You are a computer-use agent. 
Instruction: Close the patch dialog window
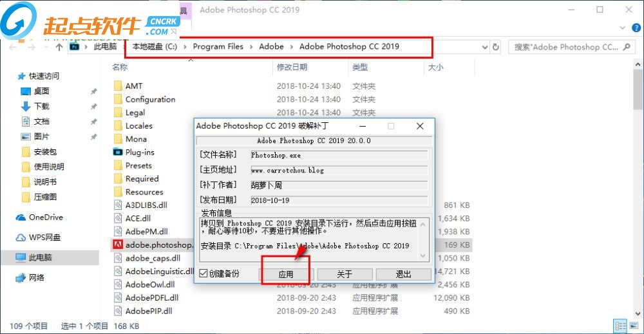420,126
